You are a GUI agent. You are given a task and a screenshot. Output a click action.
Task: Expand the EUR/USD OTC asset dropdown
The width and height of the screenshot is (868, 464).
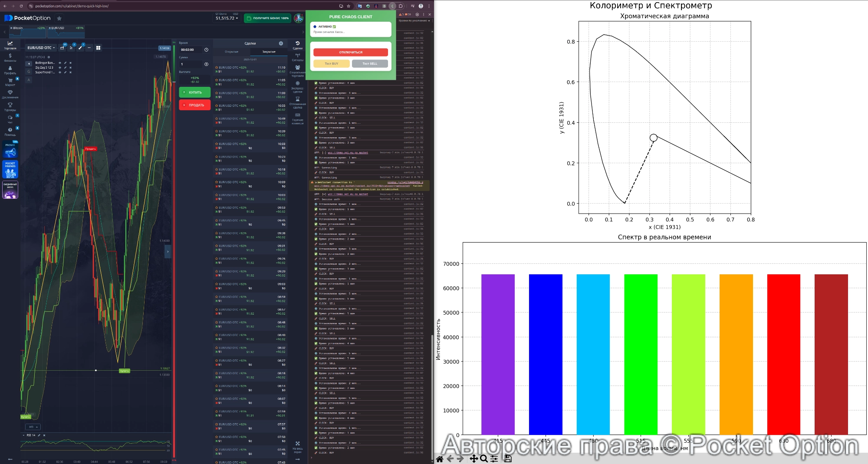pos(41,48)
